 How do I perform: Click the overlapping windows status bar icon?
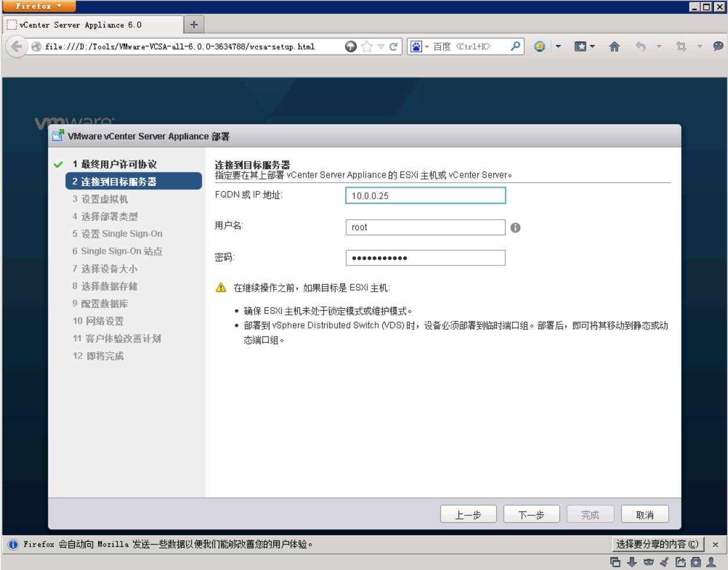615,562
